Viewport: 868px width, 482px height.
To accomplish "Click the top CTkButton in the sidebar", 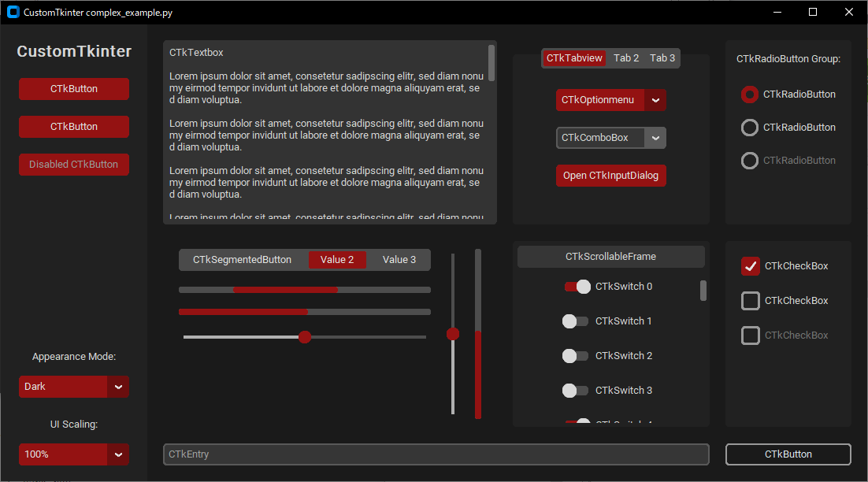I will 73,89.
